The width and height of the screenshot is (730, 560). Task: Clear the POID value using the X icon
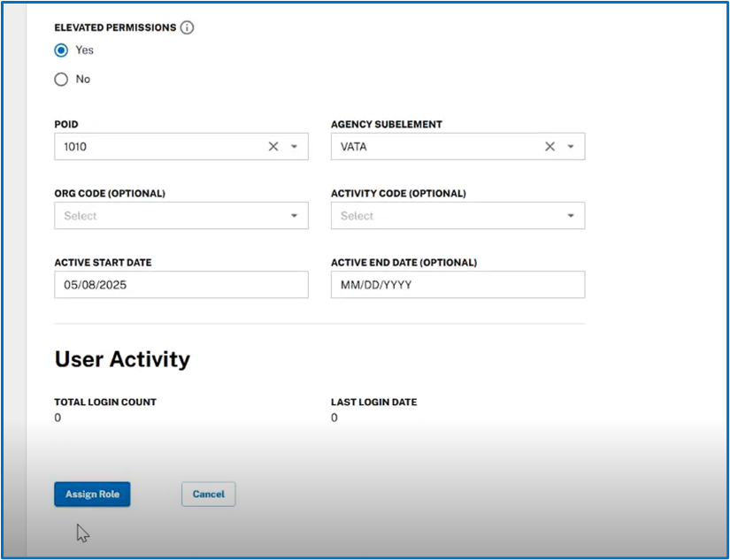point(273,146)
